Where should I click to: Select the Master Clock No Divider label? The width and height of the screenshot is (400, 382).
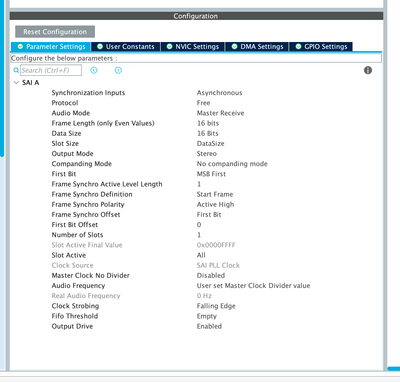pos(91,275)
